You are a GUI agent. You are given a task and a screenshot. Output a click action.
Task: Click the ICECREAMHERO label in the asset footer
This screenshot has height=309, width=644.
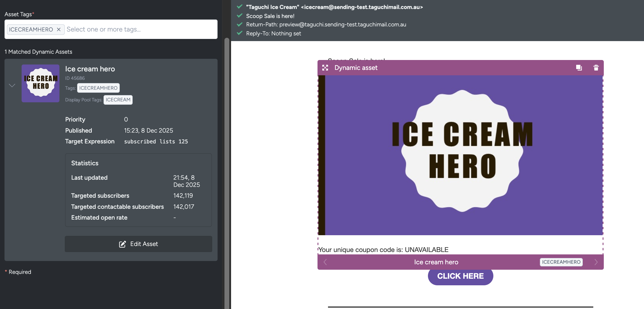tap(561, 262)
